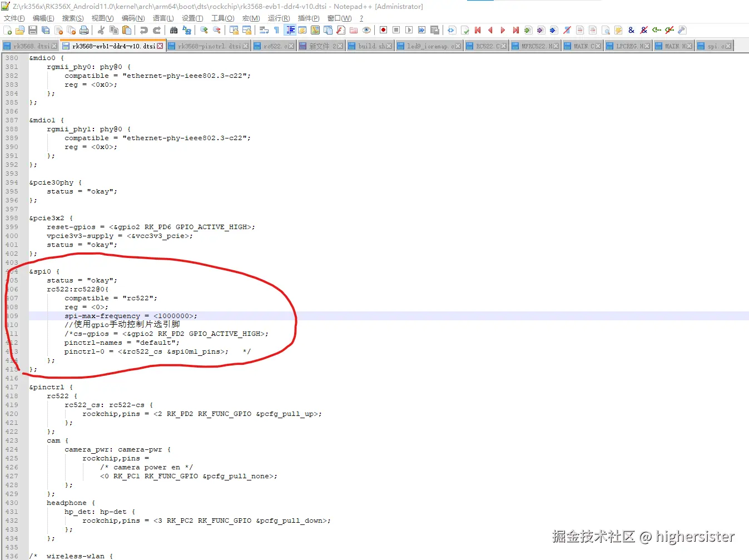Toggle word wrap toolbar icon
This screenshot has height=560, width=749.
[264, 30]
